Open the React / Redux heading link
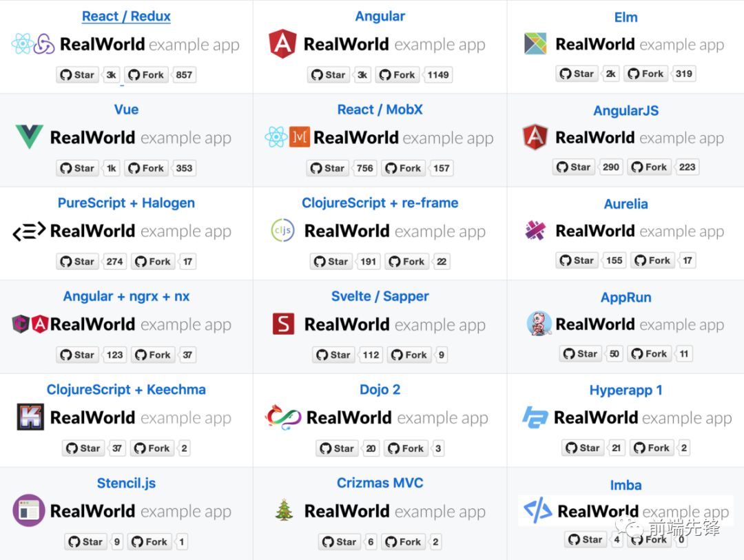This screenshot has height=560, width=744. [126, 16]
